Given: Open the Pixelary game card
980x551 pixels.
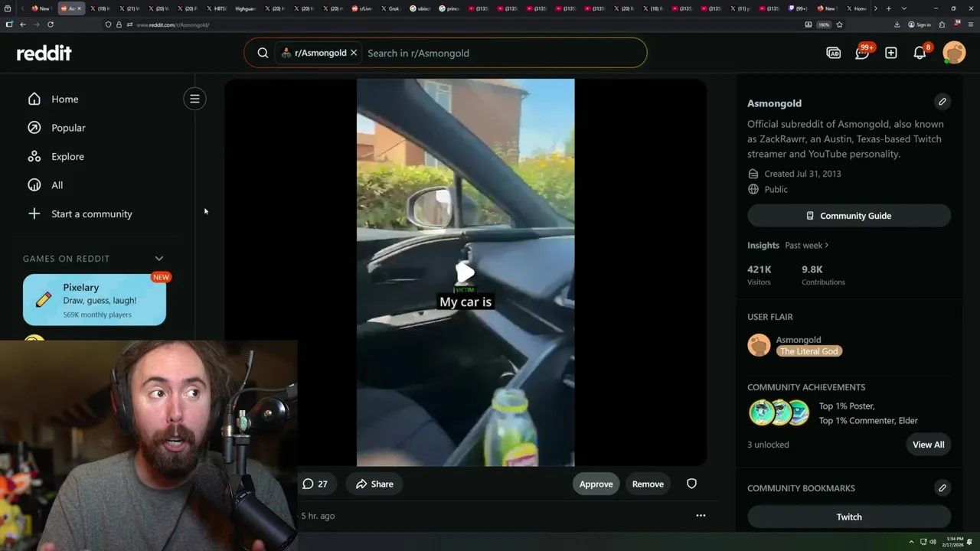Looking at the screenshot, I should point(94,300).
